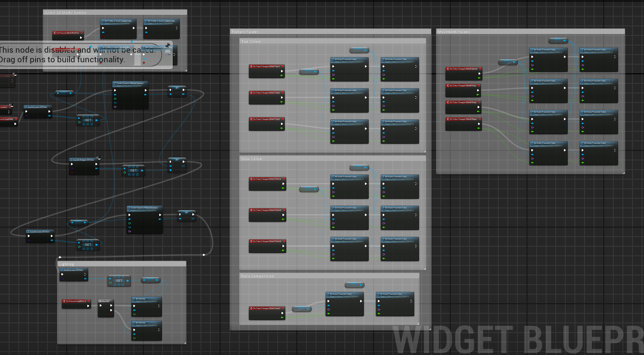Viewport: 644px width, 355px height.
Task: Click the Top Colour comment resize handle
Action: click(424, 151)
